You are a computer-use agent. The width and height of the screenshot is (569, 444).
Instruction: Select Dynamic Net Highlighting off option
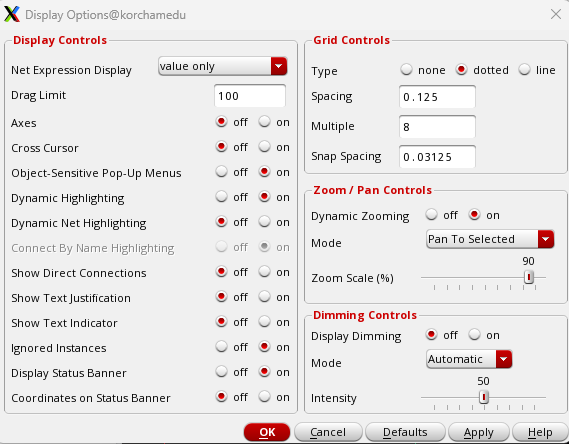point(221,221)
